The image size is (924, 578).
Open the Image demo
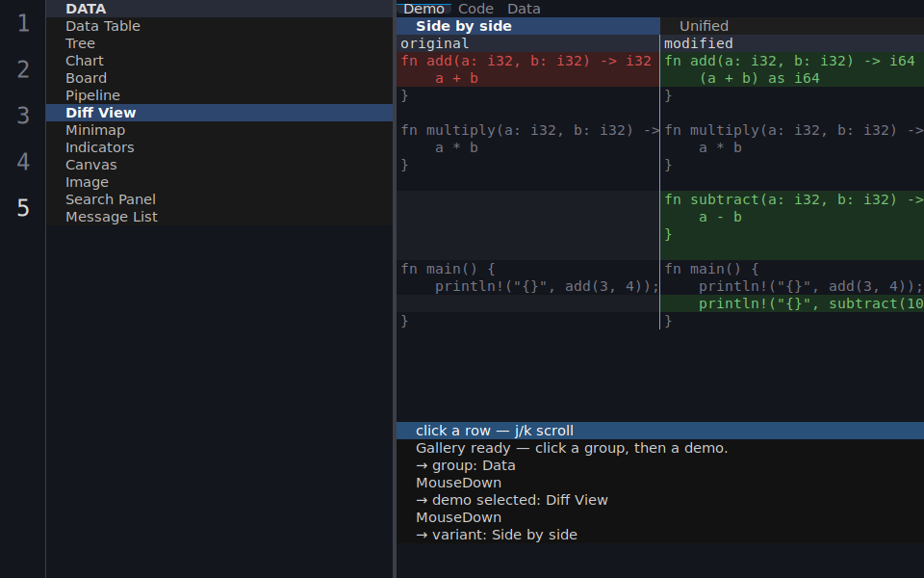tap(219, 182)
